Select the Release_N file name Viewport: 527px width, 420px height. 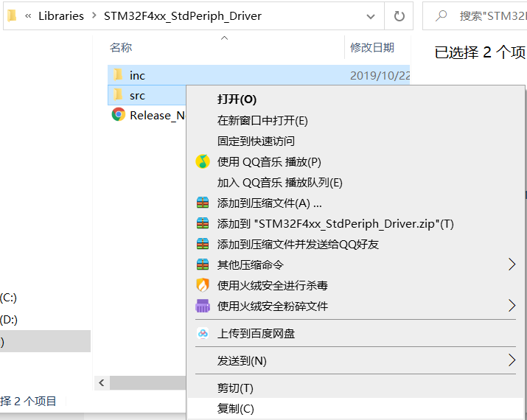(x=157, y=115)
